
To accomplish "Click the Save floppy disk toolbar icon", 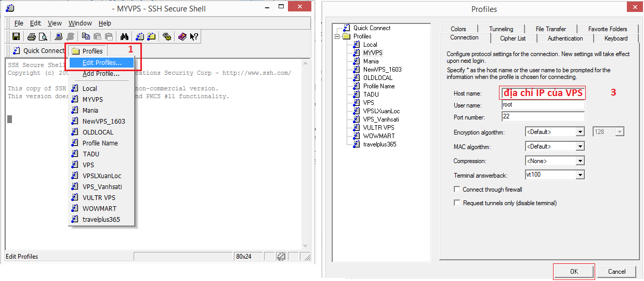I will click(16, 36).
